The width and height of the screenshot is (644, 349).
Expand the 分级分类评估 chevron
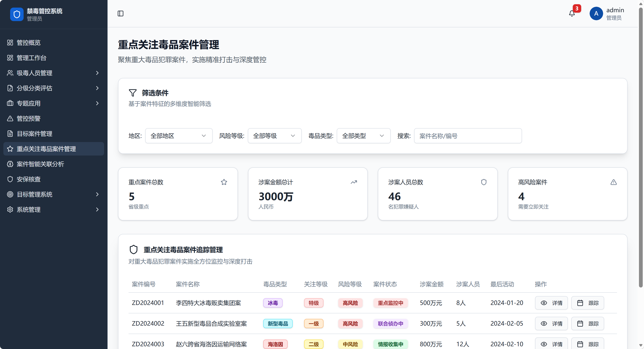97,88
